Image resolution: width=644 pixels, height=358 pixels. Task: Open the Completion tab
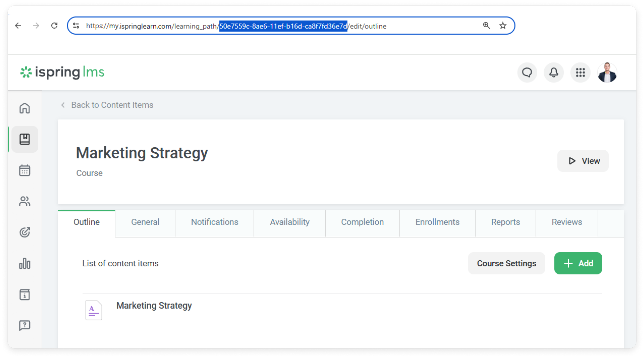point(362,222)
